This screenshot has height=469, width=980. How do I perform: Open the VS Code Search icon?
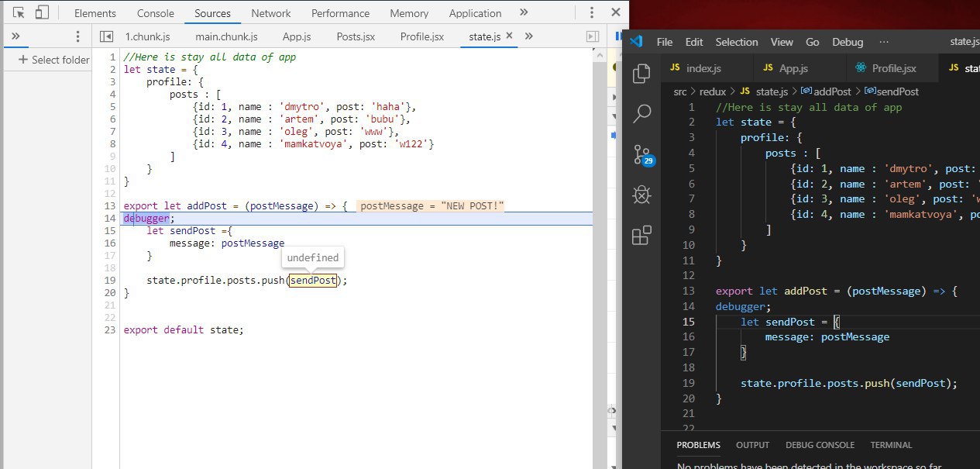tap(641, 114)
